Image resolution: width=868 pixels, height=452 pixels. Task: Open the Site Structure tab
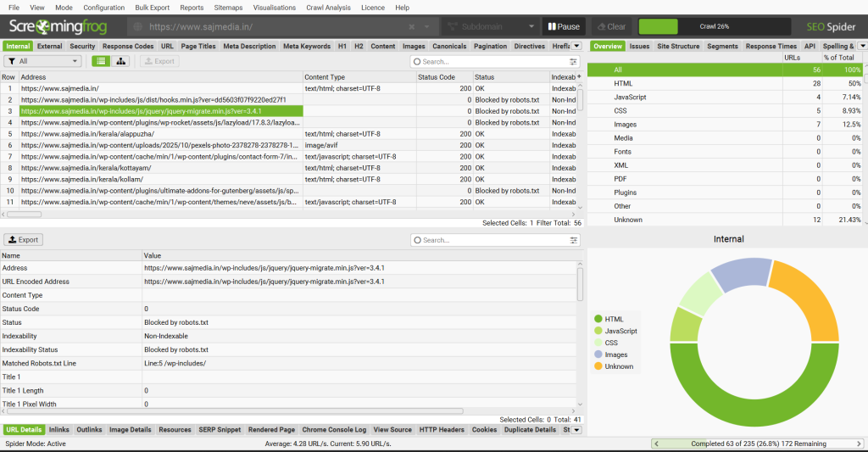(x=678, y=46)
